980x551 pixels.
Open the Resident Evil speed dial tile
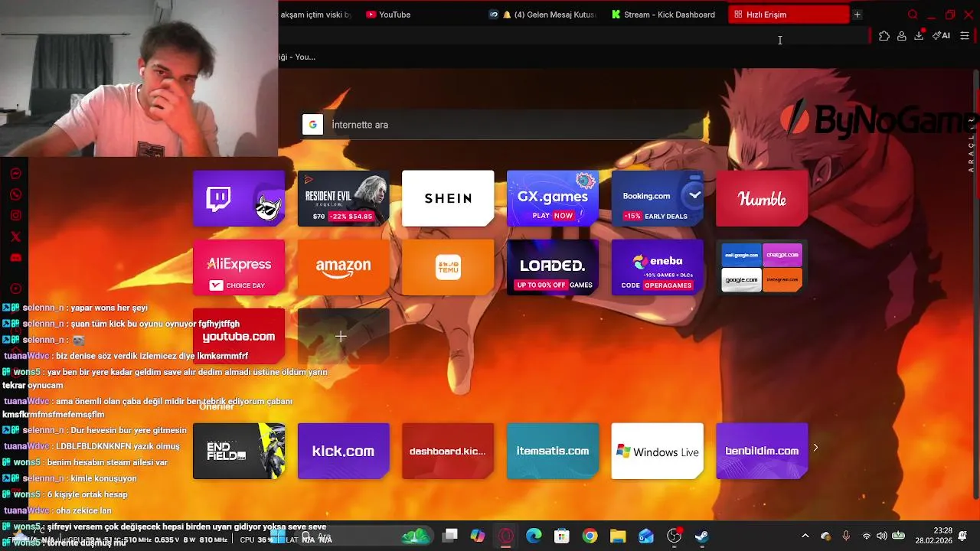(343, 198)
